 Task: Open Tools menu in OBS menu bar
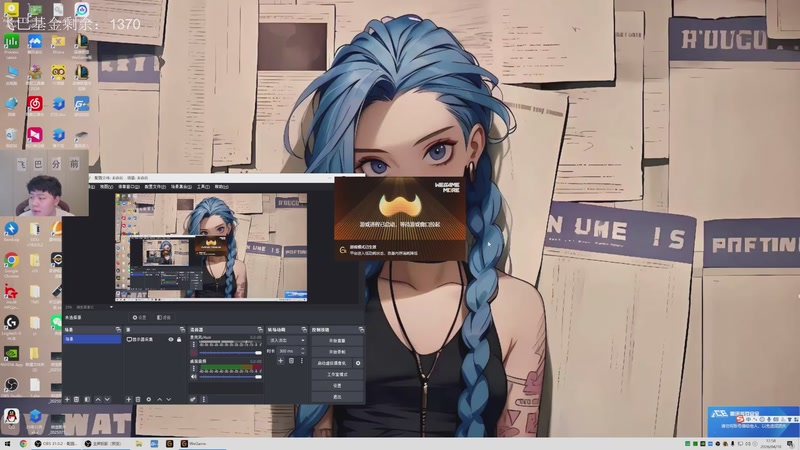click(203, 187)
